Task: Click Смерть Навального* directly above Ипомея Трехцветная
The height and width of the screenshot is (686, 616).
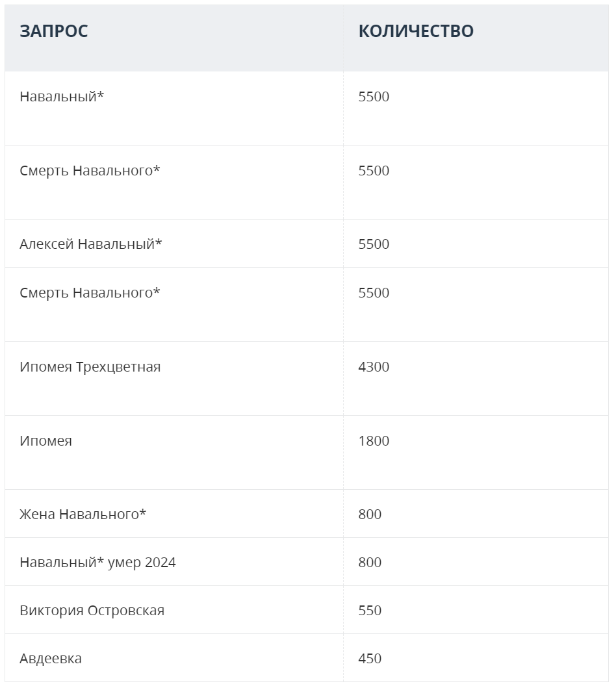Action: pyautogui.click(x=90, y=293)
